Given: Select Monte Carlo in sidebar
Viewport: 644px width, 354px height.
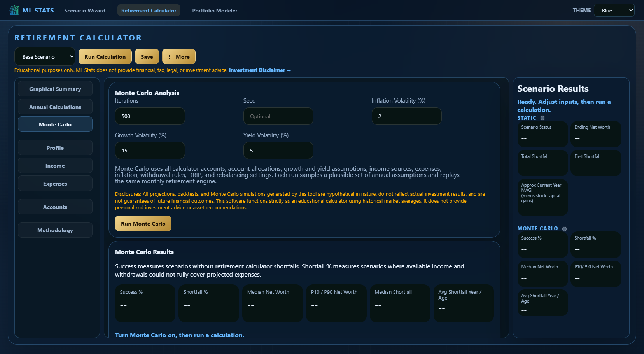Looking at the screenshot, I should point(55,124).
